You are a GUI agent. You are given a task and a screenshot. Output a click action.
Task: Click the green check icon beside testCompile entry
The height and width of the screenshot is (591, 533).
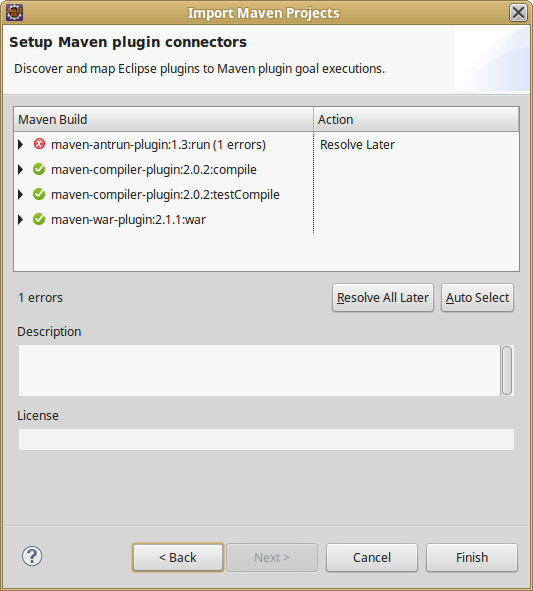(x=39, y=194)
